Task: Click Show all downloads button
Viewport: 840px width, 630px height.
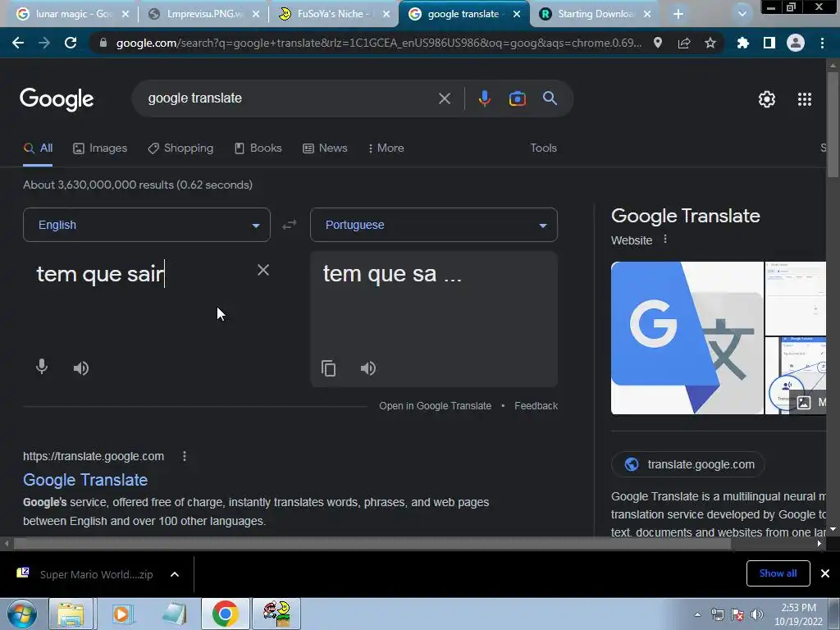Action: (778, 573)
